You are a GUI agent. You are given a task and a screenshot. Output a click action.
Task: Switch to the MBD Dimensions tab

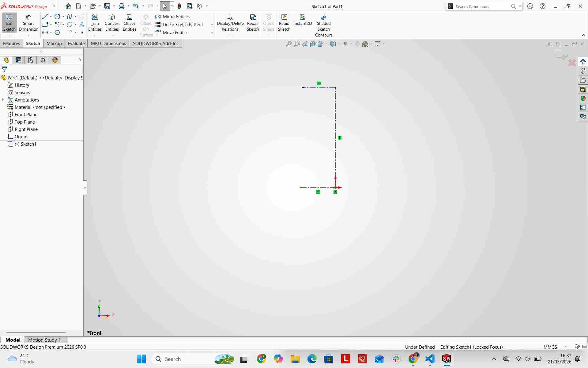[x=108, y=44]
